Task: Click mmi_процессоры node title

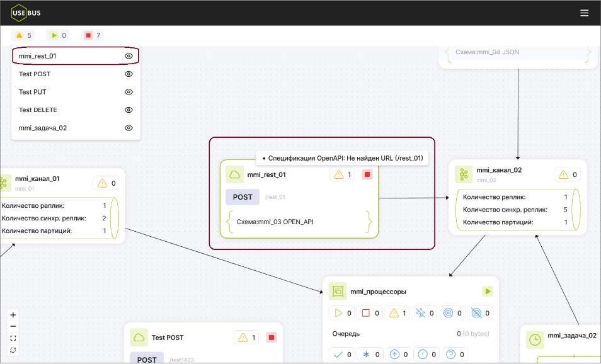Action: [x=378, y=292]
